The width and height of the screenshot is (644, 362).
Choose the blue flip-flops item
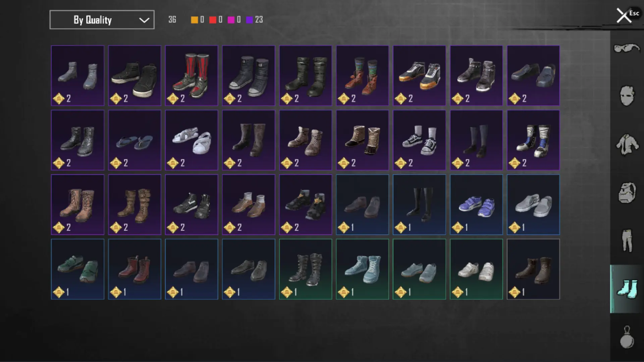point(135,140)
